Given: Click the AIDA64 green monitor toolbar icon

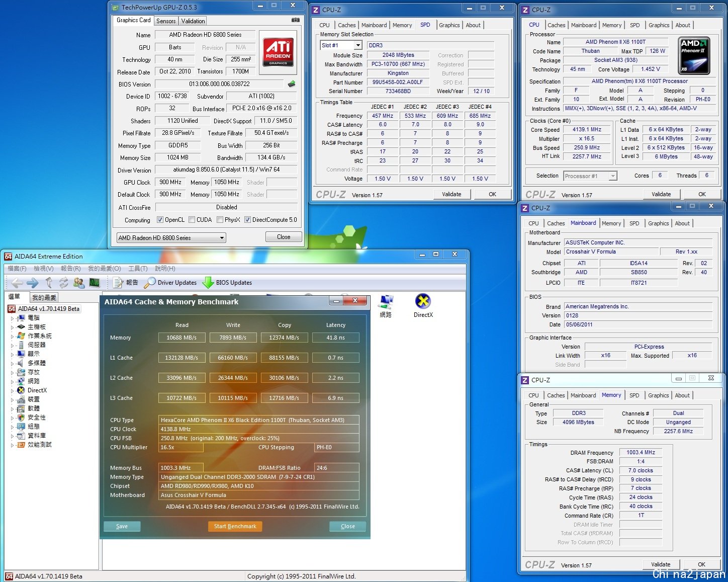Looking at the screenshot, I should (95, 283).
